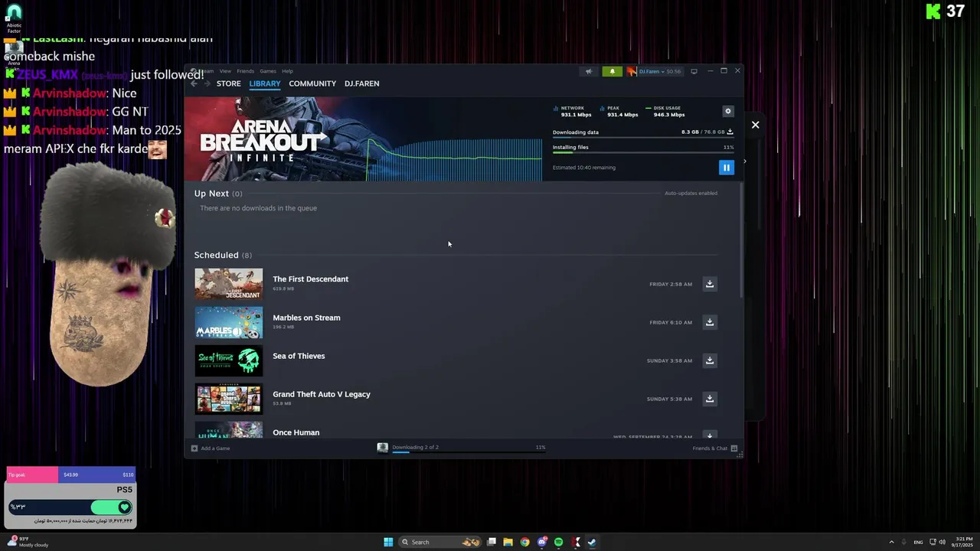
Task: Open the Friends menu
Action: coord(246,71)
